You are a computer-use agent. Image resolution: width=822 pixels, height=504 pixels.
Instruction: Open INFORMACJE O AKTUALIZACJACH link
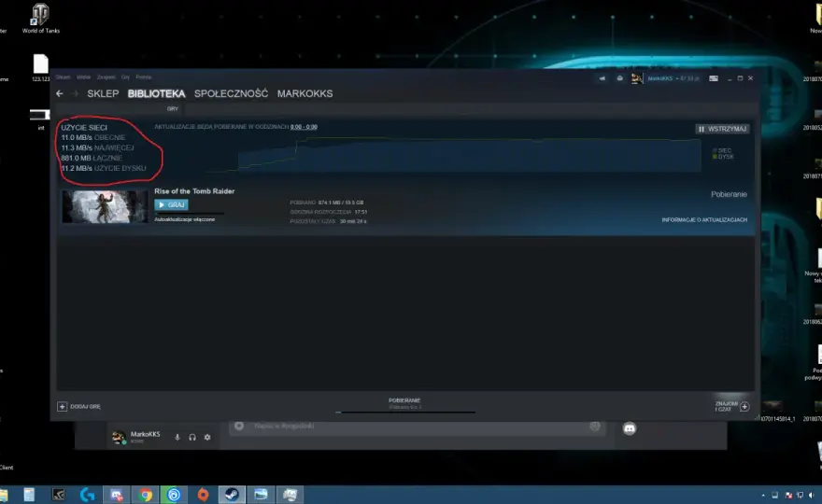(704, 219)
